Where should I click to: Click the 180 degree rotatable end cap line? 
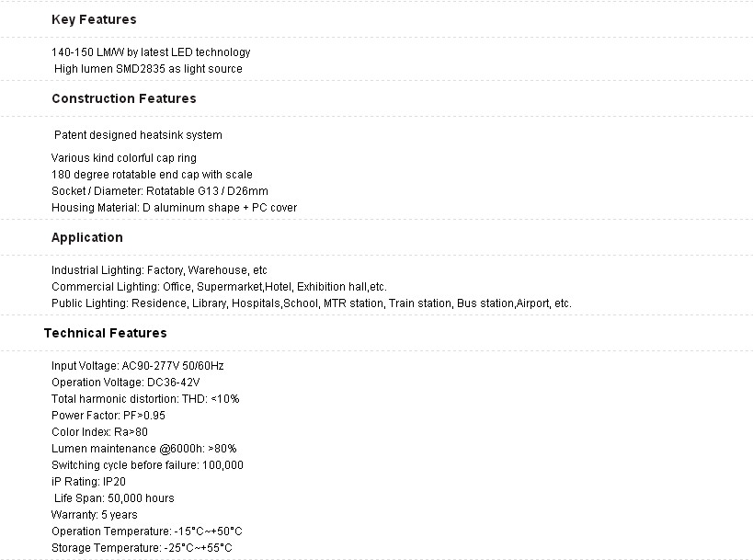click(152, 175)
